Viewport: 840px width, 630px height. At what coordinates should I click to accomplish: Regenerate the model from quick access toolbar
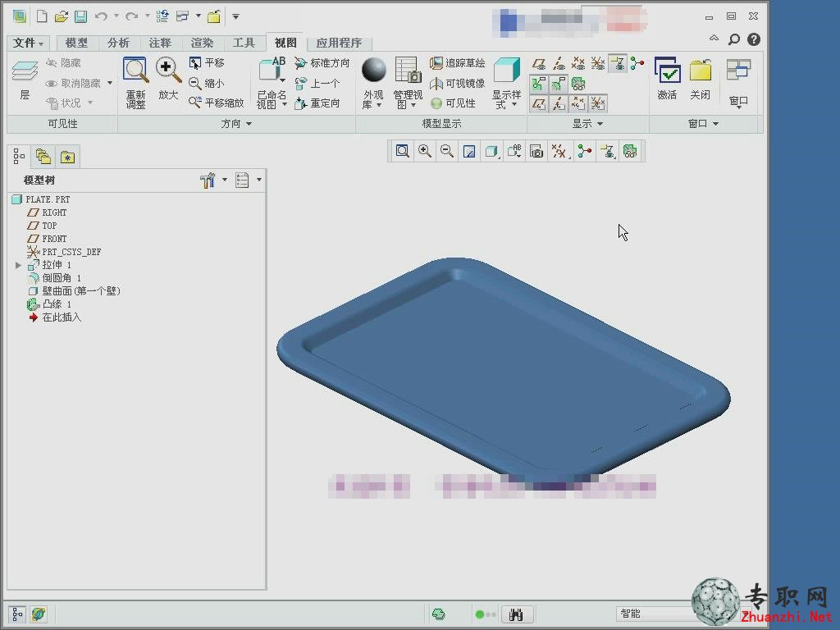162,16
